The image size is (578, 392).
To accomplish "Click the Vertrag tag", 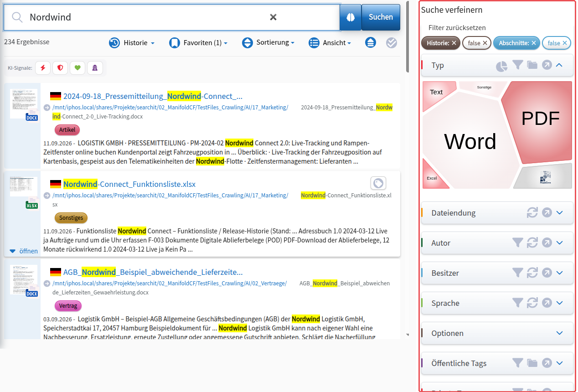I will pyautogui.click(x=68, y=306).
